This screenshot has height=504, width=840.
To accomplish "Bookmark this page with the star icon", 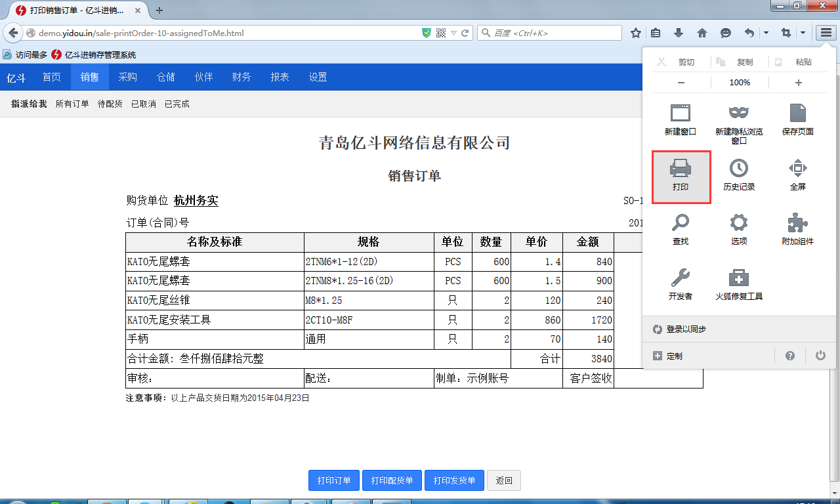I will coord(635,33).
